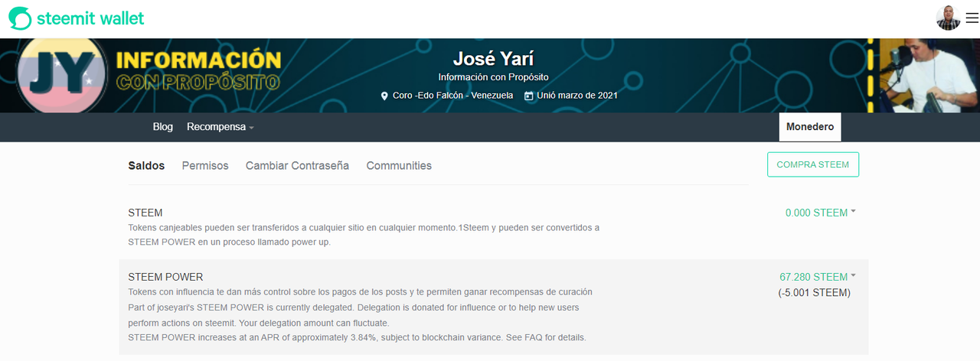
Task: Click the steemit wallet title text
Action: (x=90, y=18)
